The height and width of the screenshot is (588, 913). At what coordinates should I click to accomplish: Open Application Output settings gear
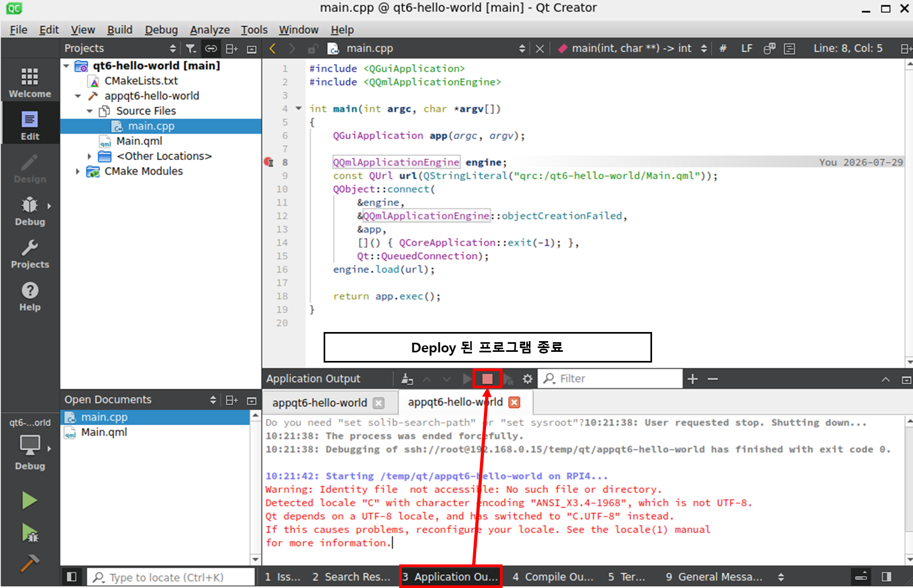coord(528,379)
